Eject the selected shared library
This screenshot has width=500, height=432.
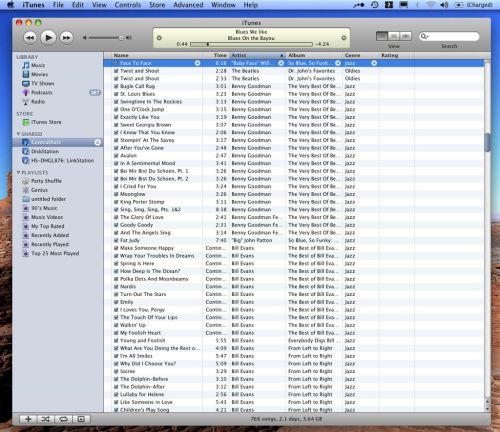[97, 142]
